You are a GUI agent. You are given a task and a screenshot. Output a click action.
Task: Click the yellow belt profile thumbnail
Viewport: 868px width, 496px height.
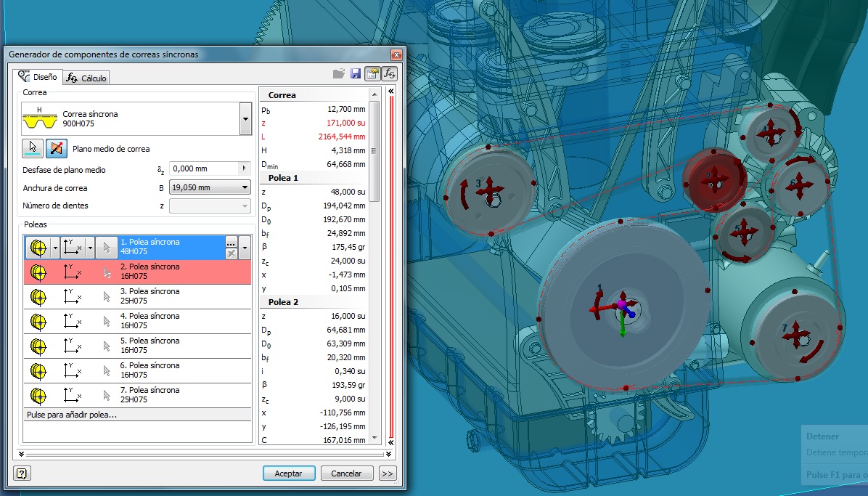tap(39, 118)
